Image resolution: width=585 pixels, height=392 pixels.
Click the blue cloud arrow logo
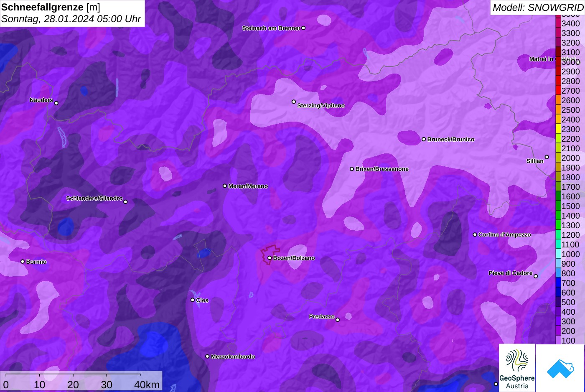[x=560, y=368]
